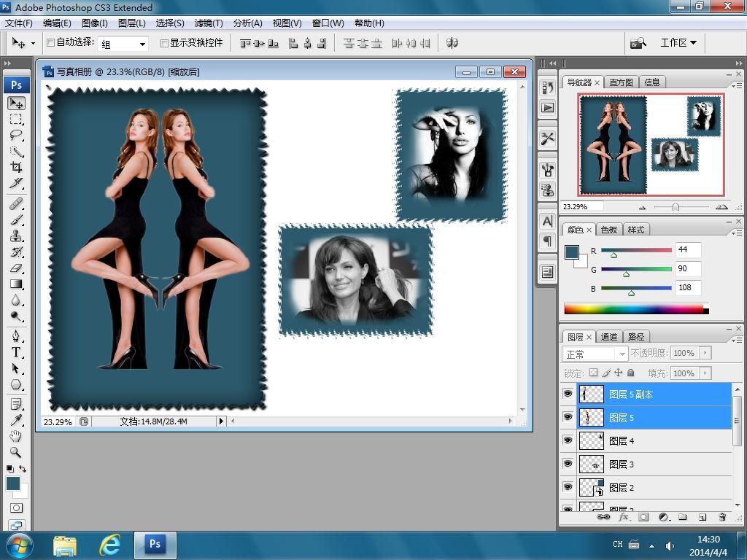Image resolution: width=747 pixels, height=560 pixels.
Task: Create a new layer with the page icon
Action: 703,517
